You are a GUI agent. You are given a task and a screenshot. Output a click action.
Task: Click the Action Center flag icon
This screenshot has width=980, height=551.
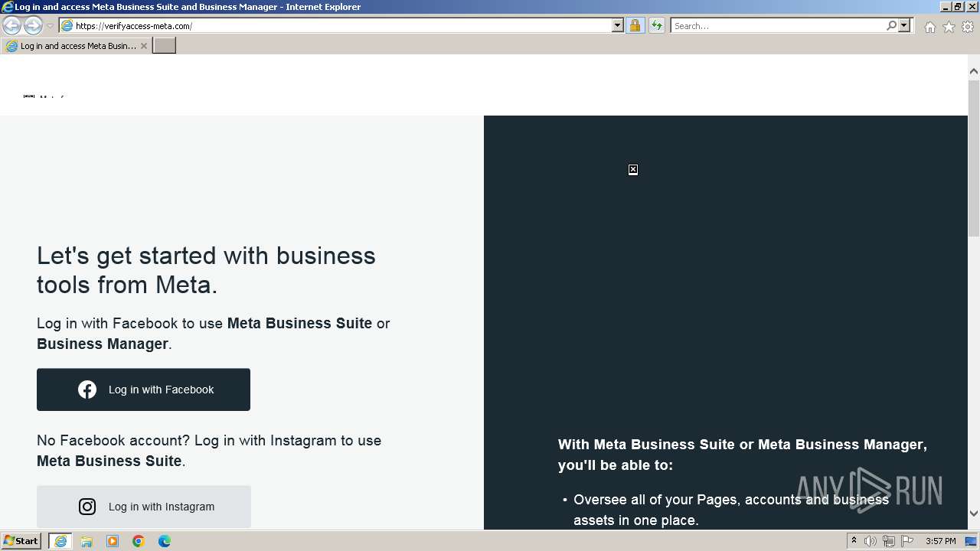coord(907,541)
